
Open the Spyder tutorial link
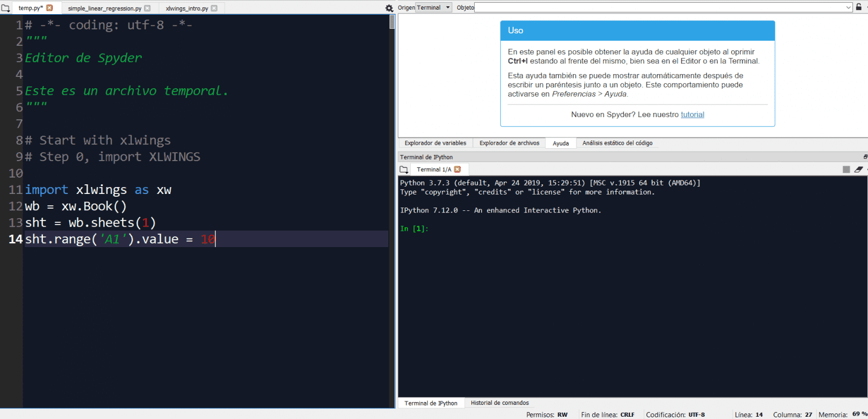(692, 114)
